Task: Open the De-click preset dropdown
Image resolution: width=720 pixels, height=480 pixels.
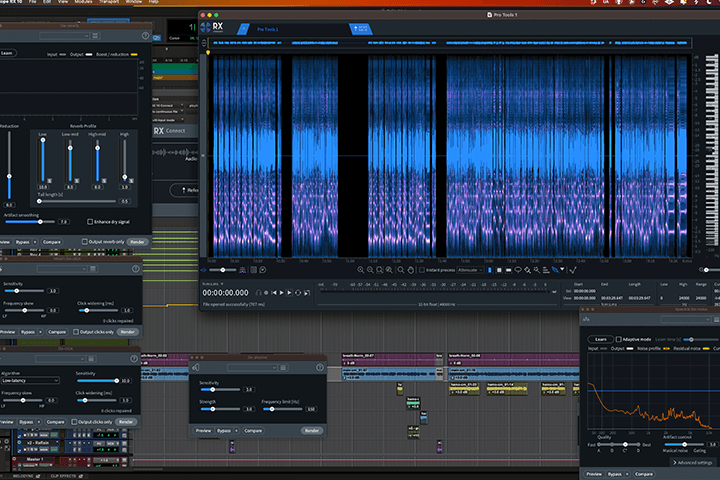Action: 60,358
